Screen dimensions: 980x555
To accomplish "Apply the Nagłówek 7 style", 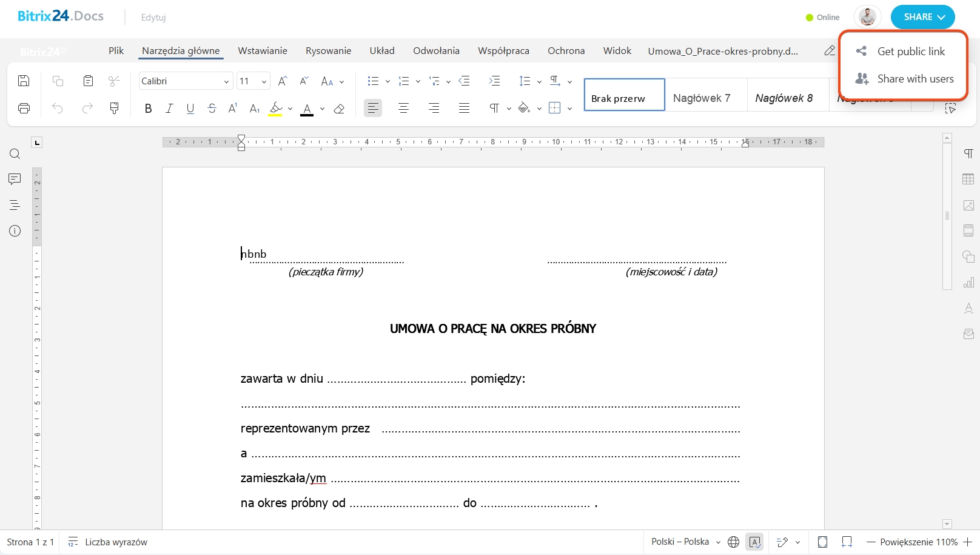I will click(x=702, y=98).
